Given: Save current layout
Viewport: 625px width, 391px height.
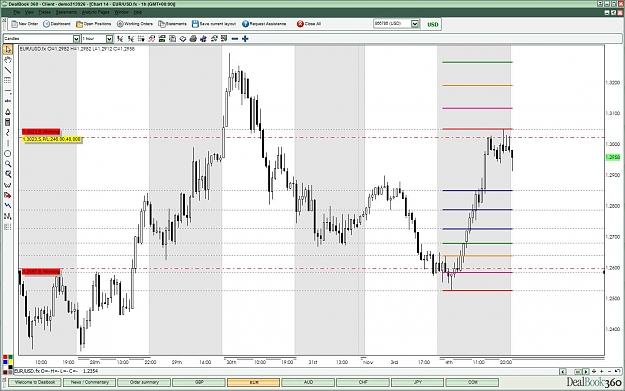Looking at the screenshot, I should click(214, 24).
